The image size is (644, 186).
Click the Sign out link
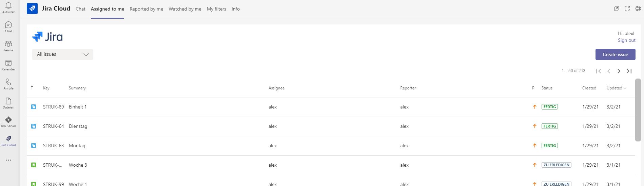tap(627, 40)
